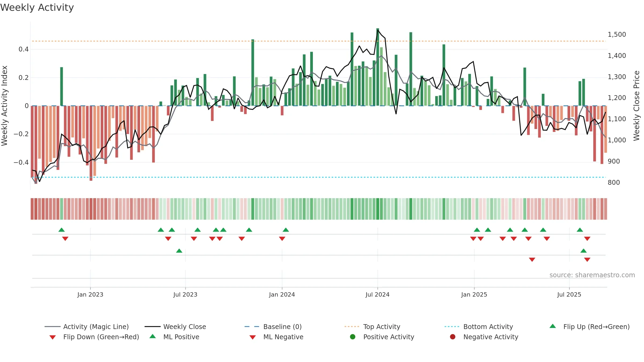Toggle Flip Up (Red→Green) legend entry
The width and height of the screenshot is (644, 362).
[589, 327]
